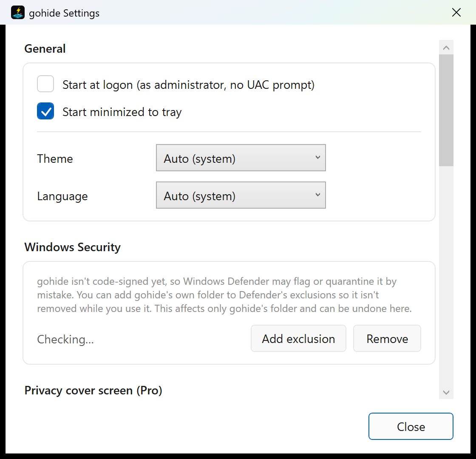
Task: Click the Language dropdown chevron arrow
Action: 317,195
